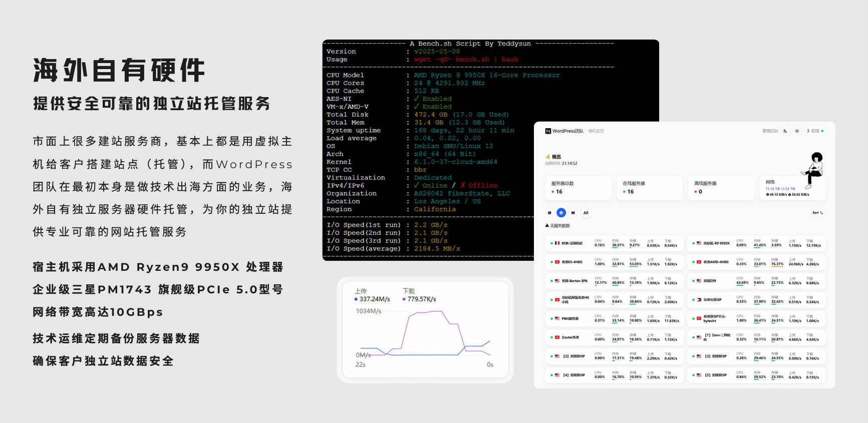This screenshot has width=868, height=423.
Task: Click the 离线服务器 offline servers card
Action: [721, 188]
